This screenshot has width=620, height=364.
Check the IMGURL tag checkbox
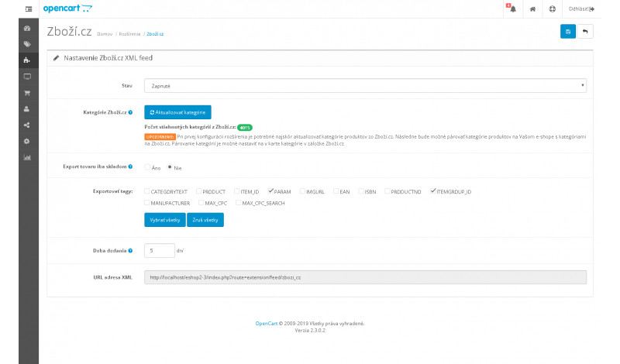click(302, 191)
